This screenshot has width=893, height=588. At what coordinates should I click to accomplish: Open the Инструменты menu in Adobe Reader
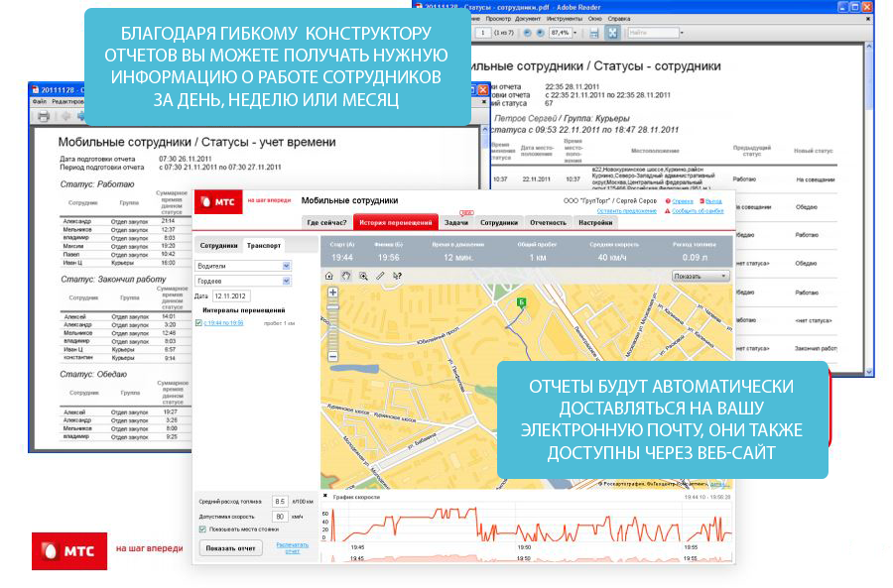(565, 19)
